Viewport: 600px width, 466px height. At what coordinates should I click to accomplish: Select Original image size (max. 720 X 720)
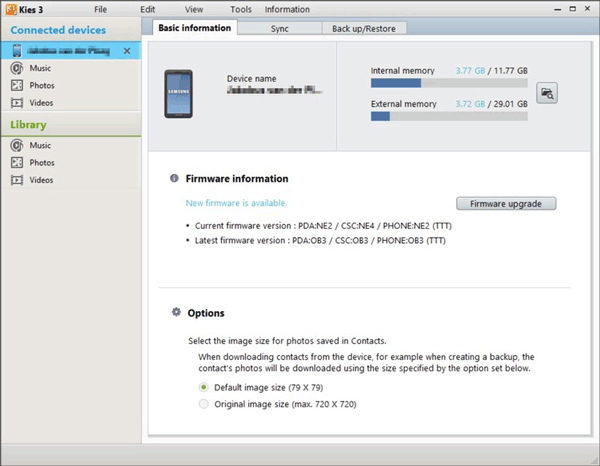coord(204,404)
